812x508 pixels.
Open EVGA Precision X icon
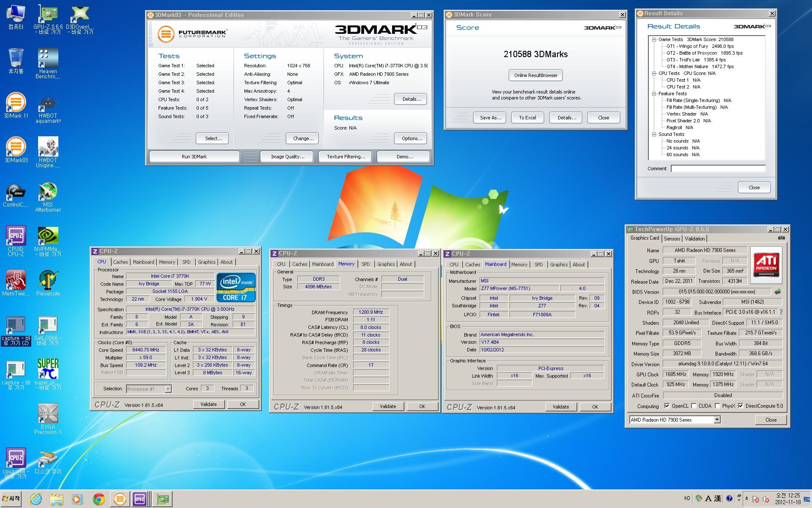48,419
